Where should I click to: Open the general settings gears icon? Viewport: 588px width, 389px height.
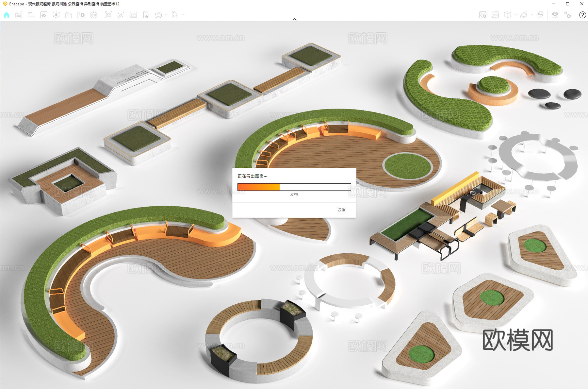[568, 15]
